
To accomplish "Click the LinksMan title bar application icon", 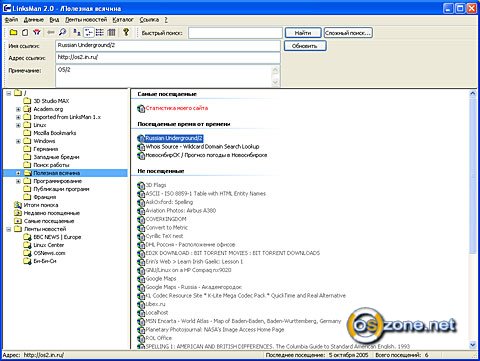I will point(7,8).
